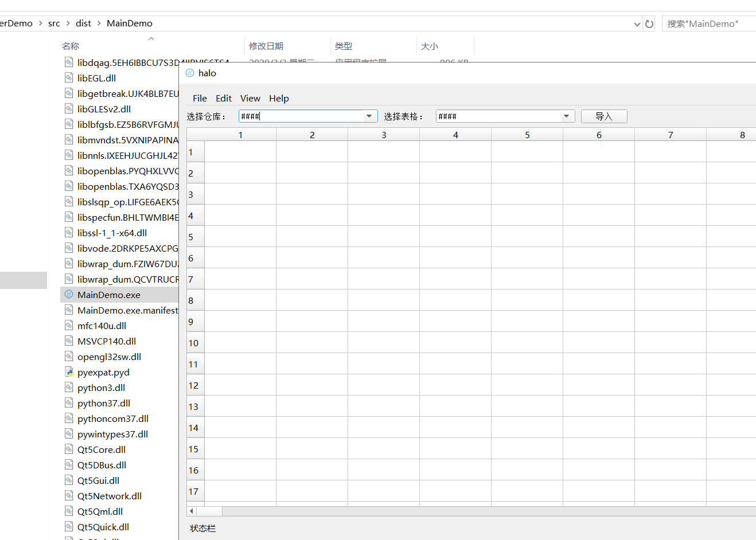Click the Qt5Network.dll file icon

[69, 496]
